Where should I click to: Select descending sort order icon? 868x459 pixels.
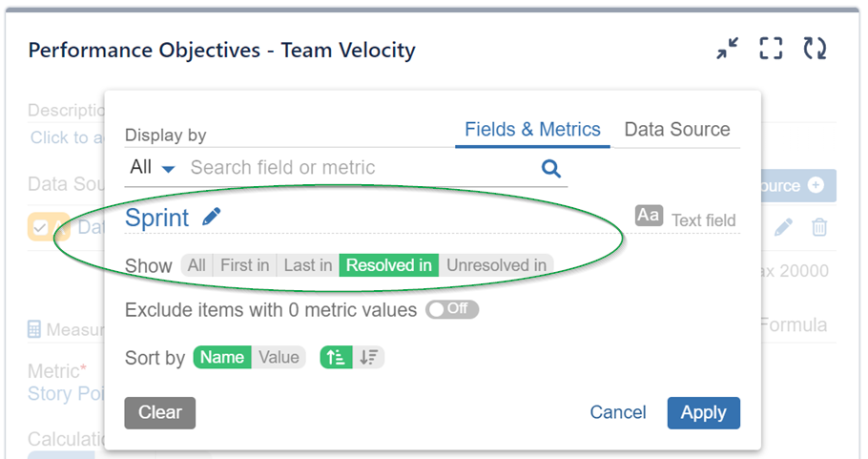tap(368, 358)
